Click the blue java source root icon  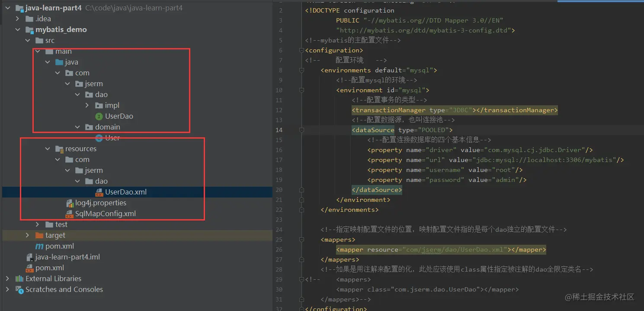pyautogui.click(x=59, y=62)
